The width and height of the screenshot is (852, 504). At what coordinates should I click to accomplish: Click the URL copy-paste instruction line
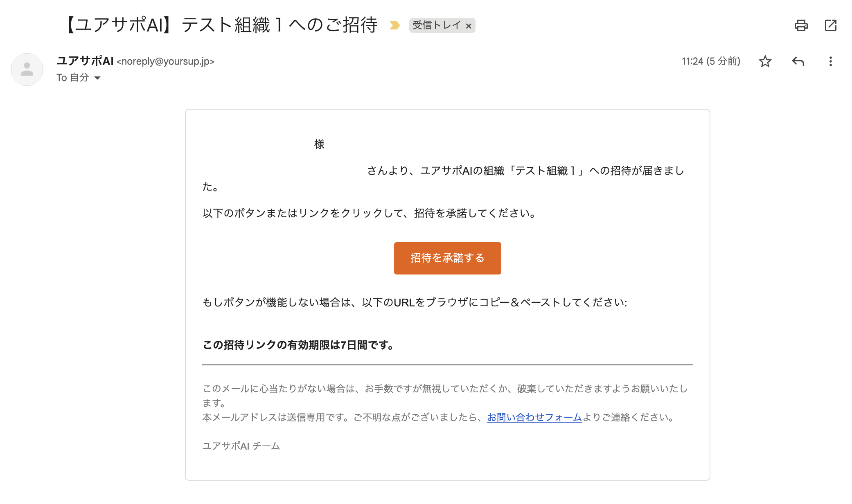pos(415,302)
